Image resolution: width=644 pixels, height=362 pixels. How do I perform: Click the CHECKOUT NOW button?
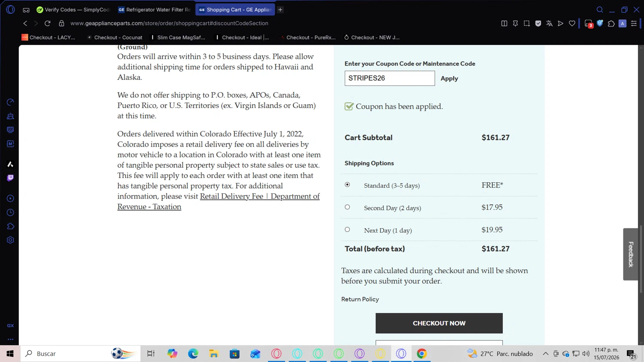click(439, 323)
